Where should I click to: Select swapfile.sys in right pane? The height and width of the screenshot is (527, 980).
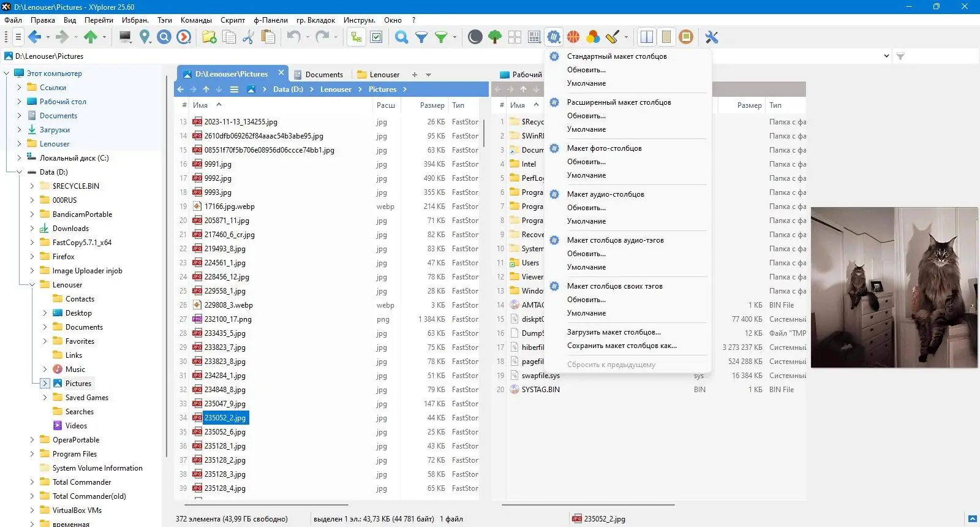click(540, 376)
